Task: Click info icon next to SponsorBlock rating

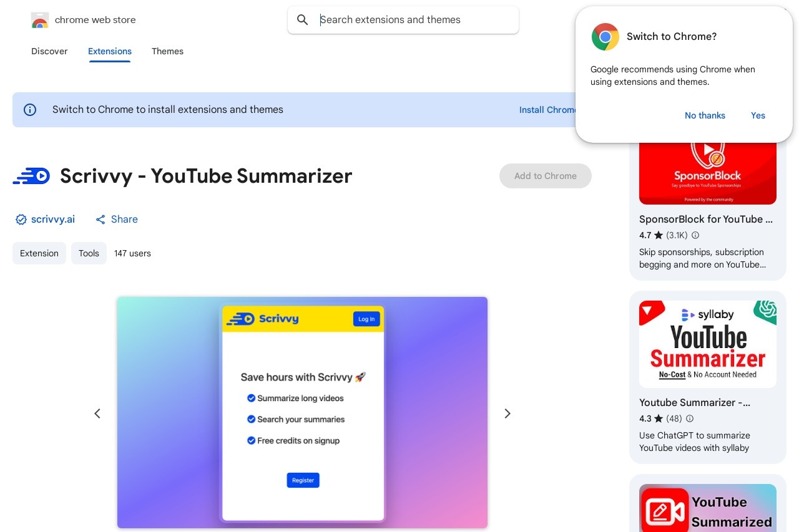Action: 695,235
